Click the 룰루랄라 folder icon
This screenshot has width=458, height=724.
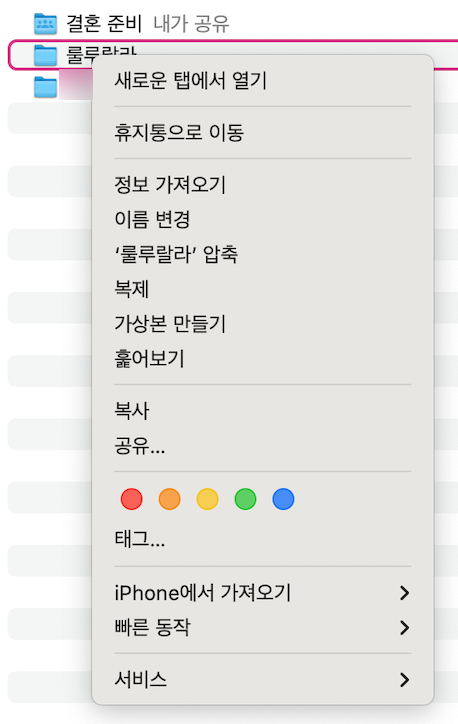46,55
